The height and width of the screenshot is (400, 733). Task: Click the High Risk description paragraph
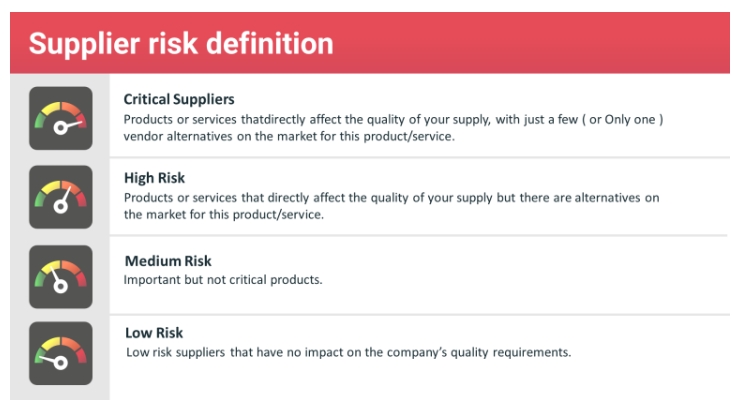coord(391,206)
